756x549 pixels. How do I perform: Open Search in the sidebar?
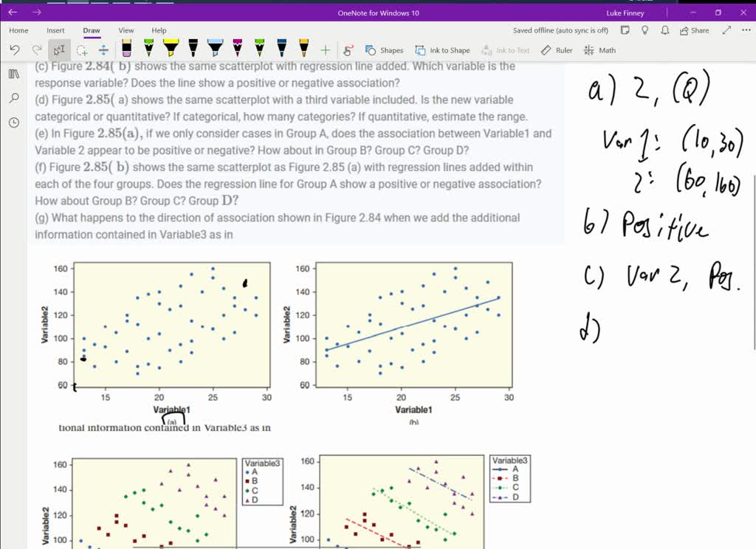tap(12, 97)
